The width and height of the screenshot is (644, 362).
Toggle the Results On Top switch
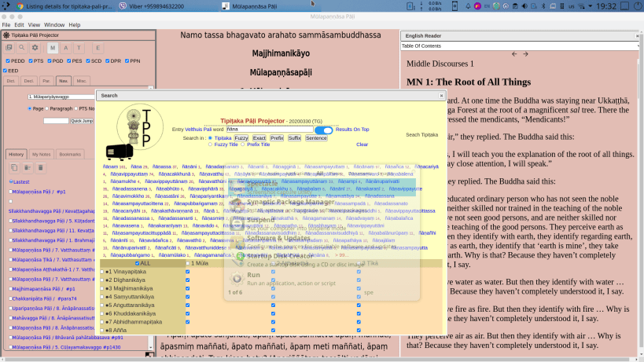tap(324, 130)
